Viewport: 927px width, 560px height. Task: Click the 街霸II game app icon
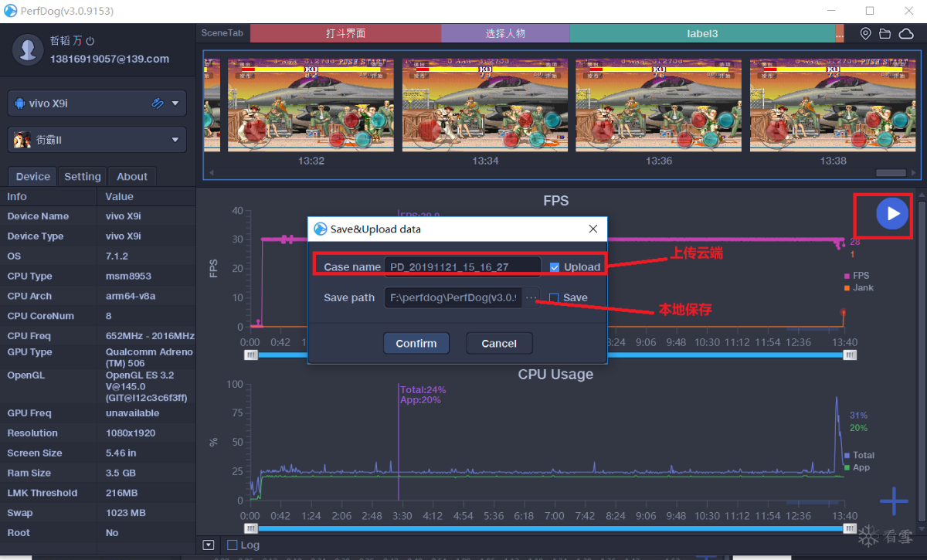[21, 140]
